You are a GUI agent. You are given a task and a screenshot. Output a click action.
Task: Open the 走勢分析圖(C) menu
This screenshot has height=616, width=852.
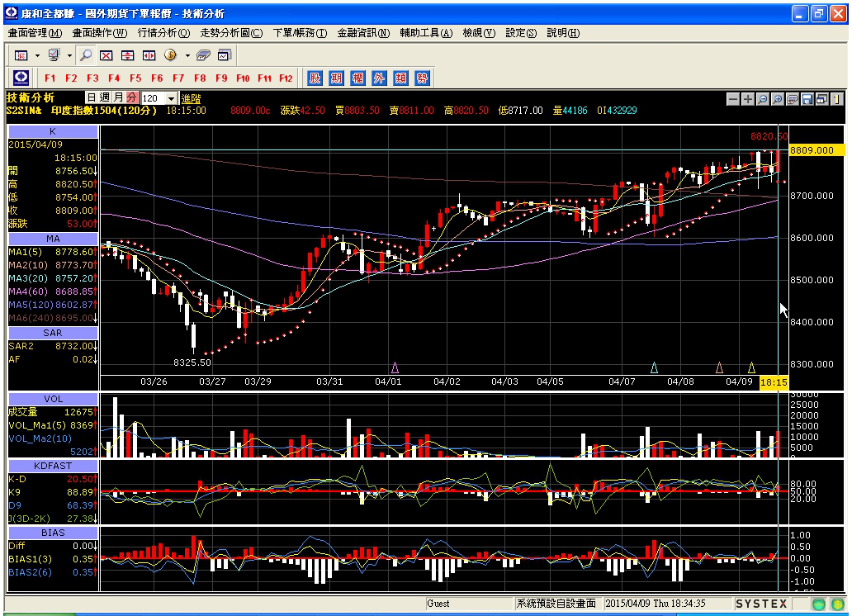point(231,33)
